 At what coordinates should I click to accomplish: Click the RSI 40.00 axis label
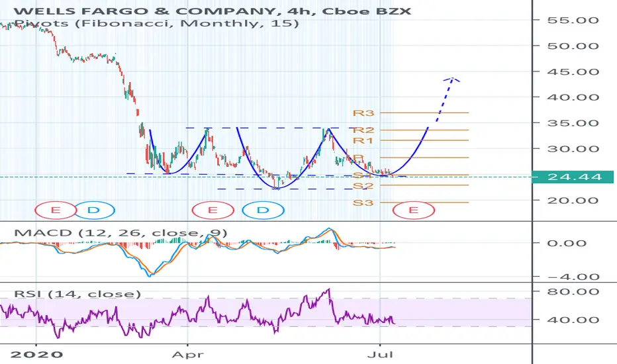tap(573, 320)
